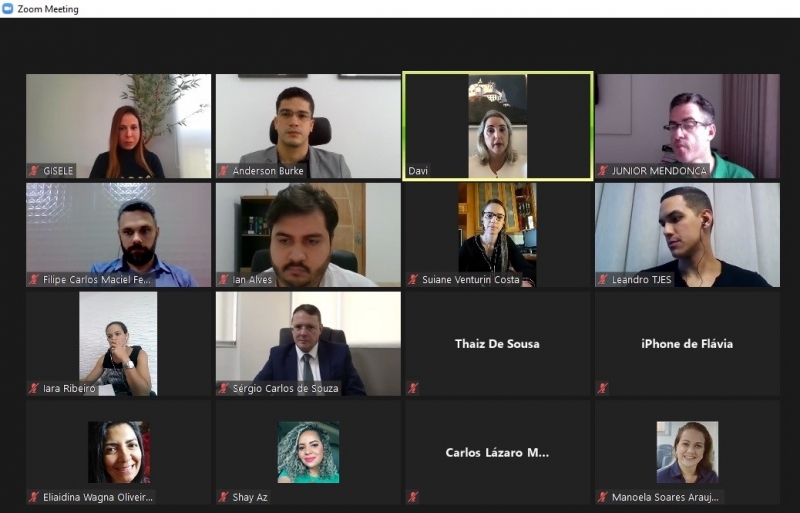Click GISELE's muted microphone icon
800x513 pixels.
[x=34, y=170]
